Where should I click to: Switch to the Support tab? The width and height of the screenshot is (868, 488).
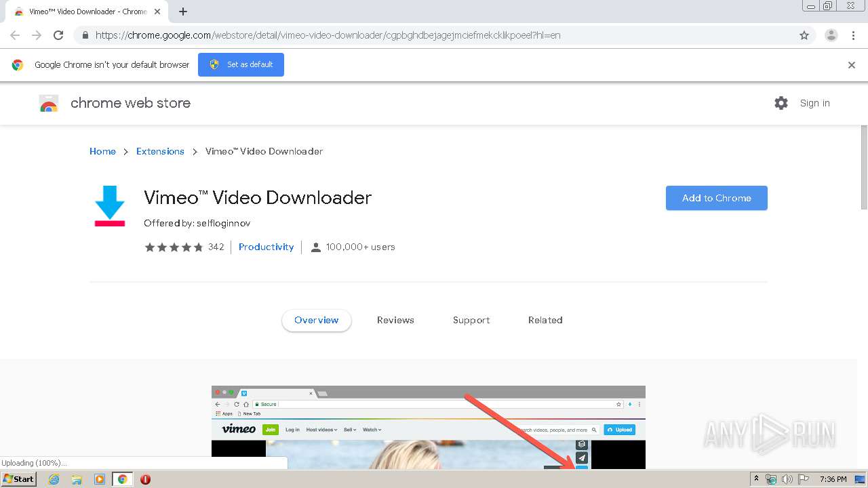pos(471,320)
